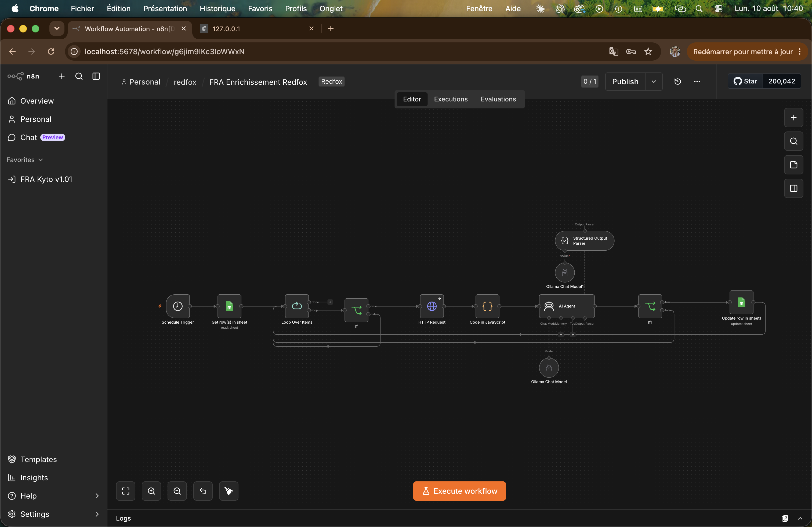
Task: Expand the Logs panel with the chevron
Action: pos(800,518)
